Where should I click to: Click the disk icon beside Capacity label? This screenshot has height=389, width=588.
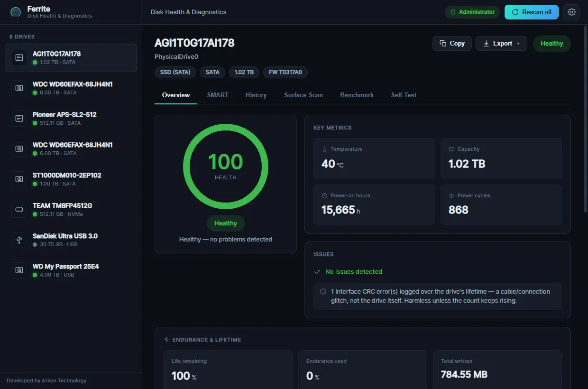pyautogui.click(x=451, y=149)
